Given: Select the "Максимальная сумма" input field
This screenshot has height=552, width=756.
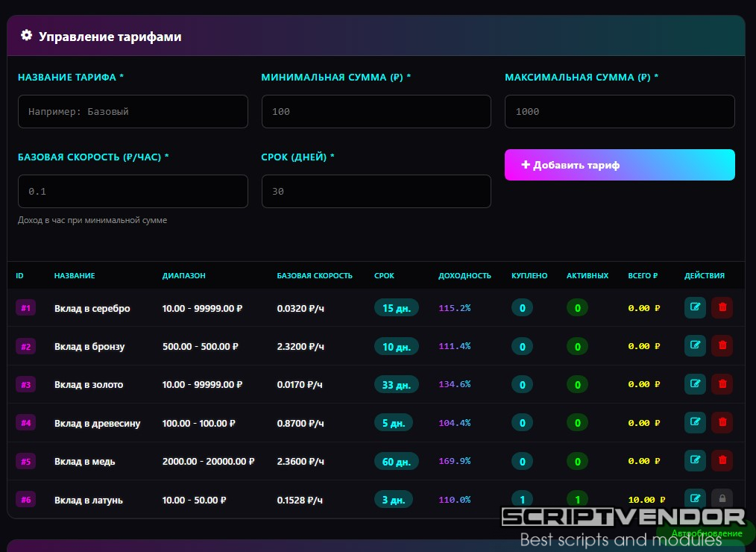Looking at the screenshot, I should click(620, 111).
